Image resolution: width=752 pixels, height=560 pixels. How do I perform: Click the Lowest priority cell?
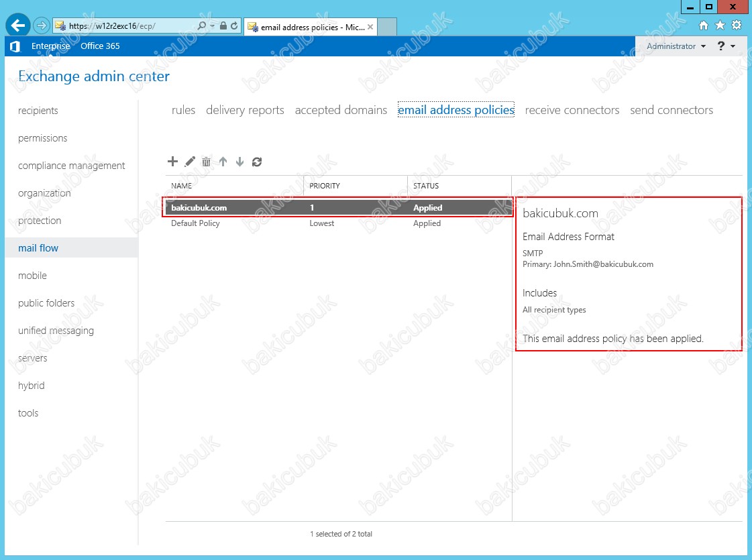(322, 223)
